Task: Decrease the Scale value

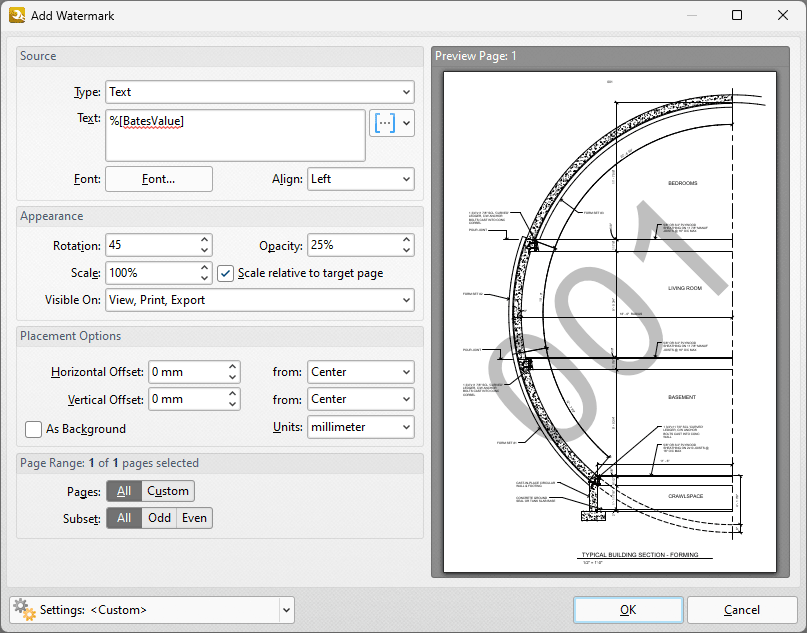Action: point(205,278)
